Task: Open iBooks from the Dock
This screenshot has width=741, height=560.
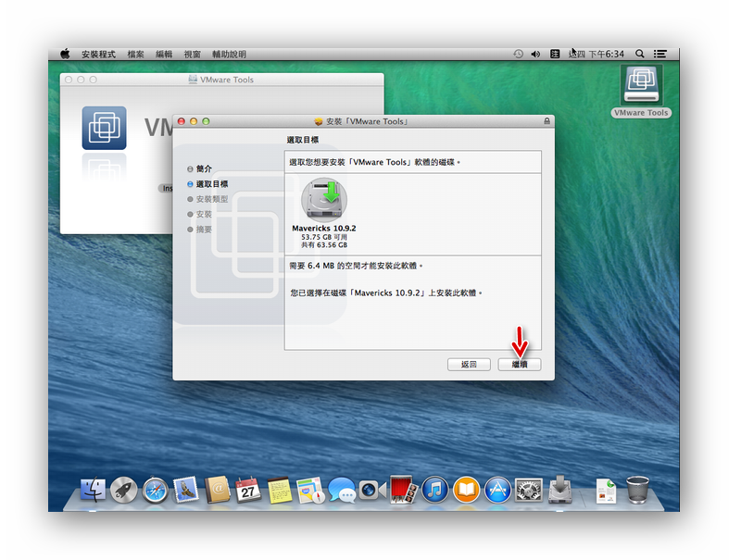Action: point(467,490)
